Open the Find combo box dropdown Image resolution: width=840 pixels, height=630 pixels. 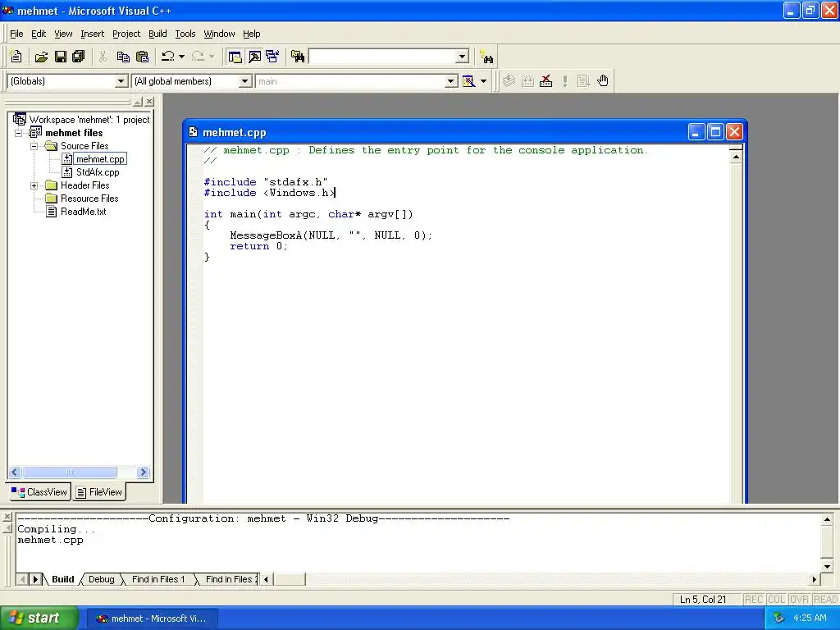point(463,57)
